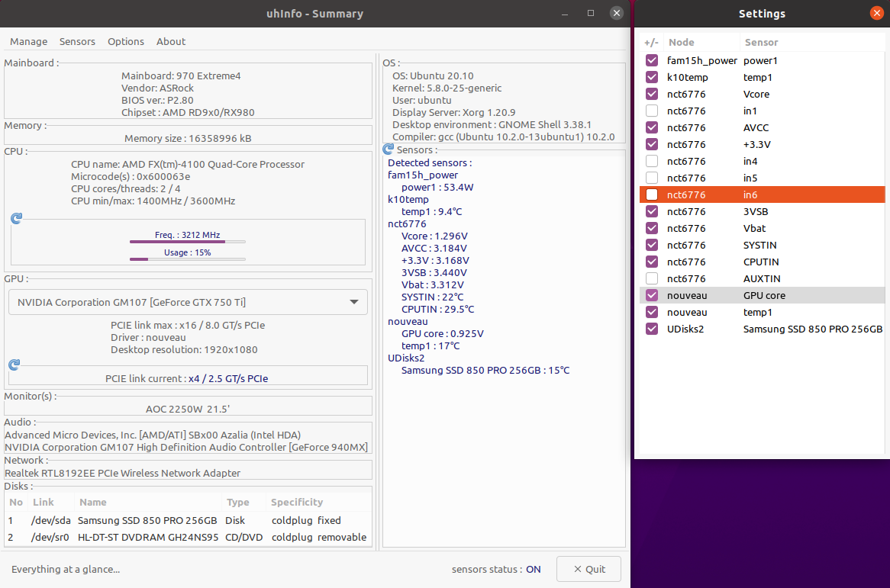
Task: Enable nct6776 in4 sensor checkbox
Action: (x=652, y=161)
